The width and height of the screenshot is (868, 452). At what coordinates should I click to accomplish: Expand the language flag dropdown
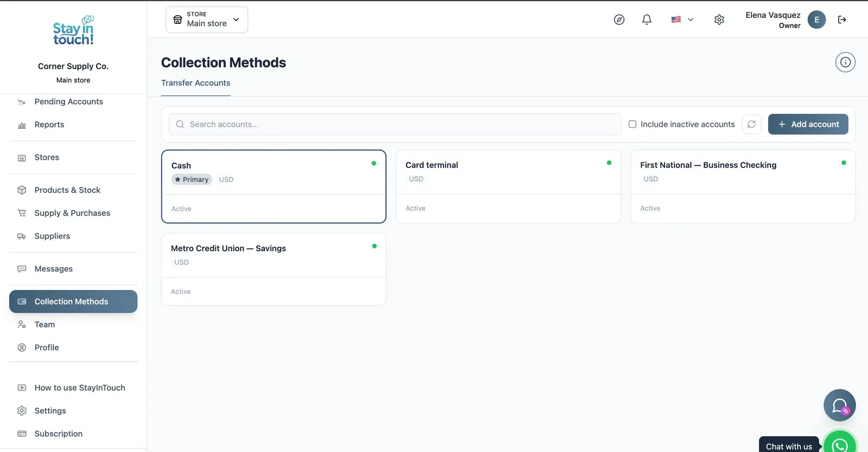pyautogui.click(x=682, y=20)
